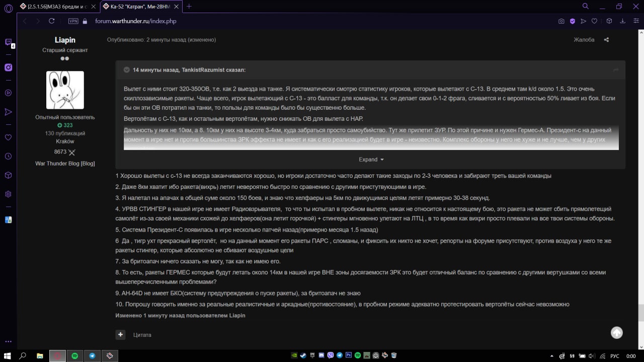Screen dimensions: 644x362
Task: Expand the quoted TankistRazumist message
Action: tap(371, 160)
